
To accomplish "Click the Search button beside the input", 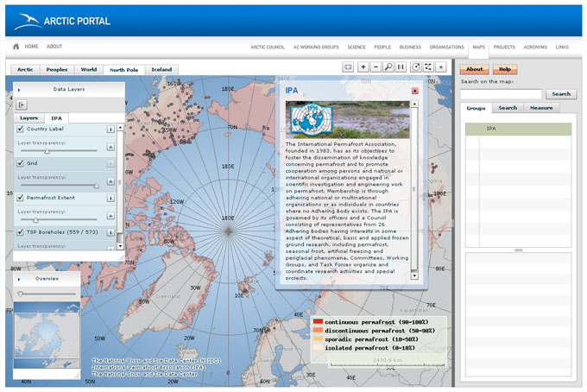I will pyautogui.click(x=561, y=94).
